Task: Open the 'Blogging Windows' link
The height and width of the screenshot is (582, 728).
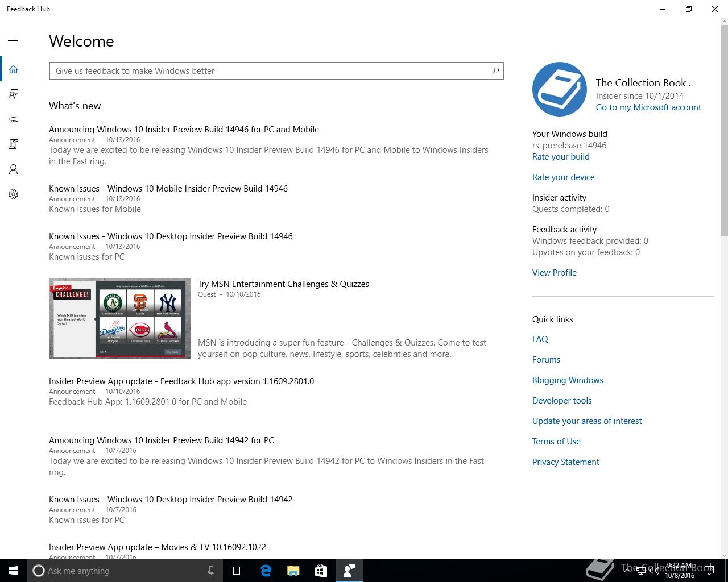Action: pyautogui.click(x=568, y=380)
